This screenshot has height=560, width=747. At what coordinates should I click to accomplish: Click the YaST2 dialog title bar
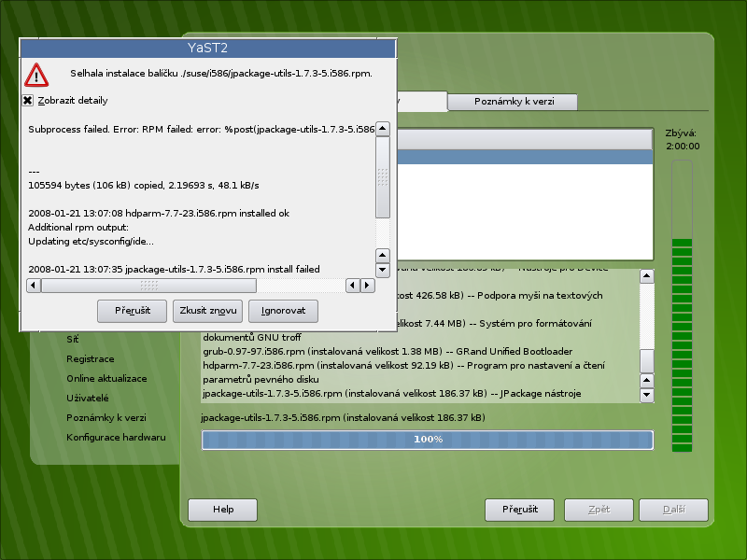[207, 49]
